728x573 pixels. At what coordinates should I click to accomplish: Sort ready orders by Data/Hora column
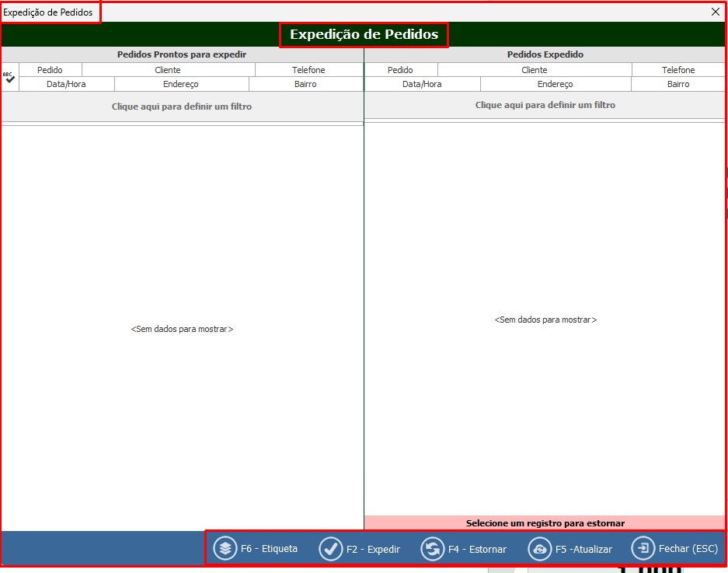tap(66, 84)
